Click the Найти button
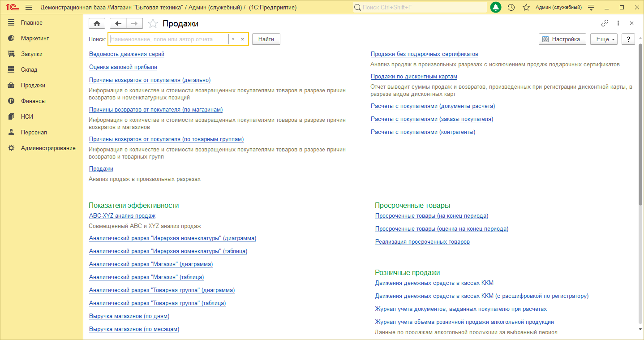The height and width of the screenshot is (340, 644). 266,39
